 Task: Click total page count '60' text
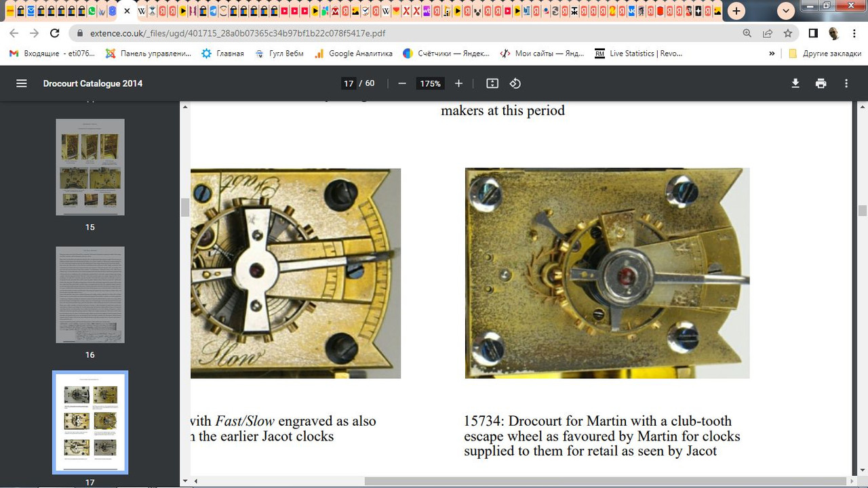click(370, 83)
